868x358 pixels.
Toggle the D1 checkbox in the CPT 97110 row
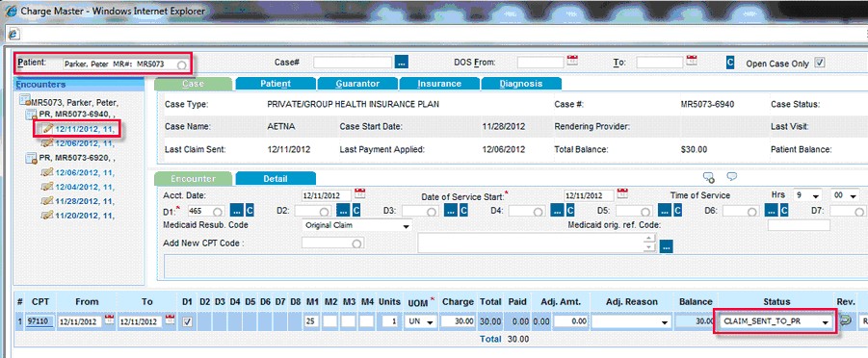tap(188, 321)
